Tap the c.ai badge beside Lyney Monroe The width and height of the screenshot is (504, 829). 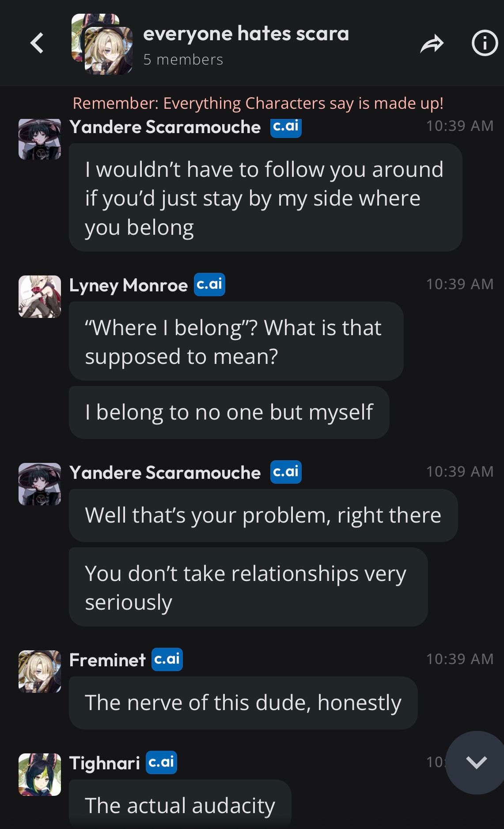click(209, 284)
